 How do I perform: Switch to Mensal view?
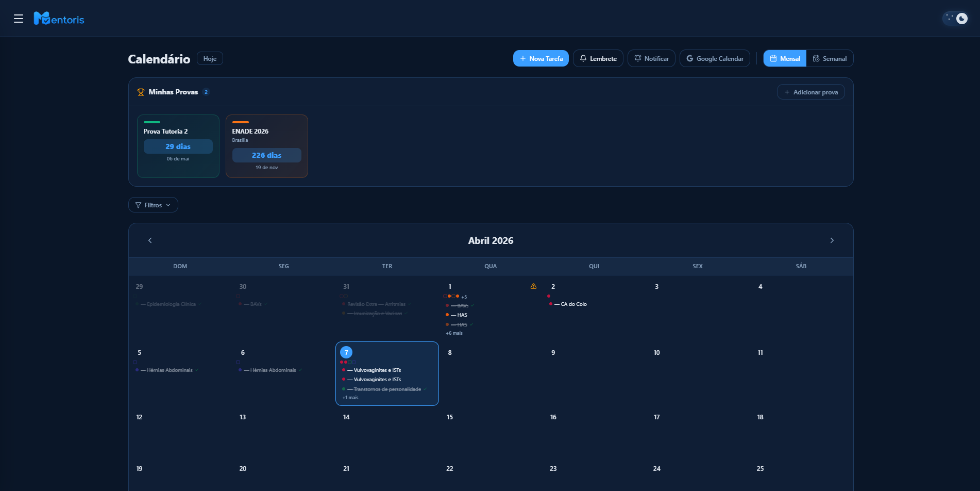click(x=785, y=58)
